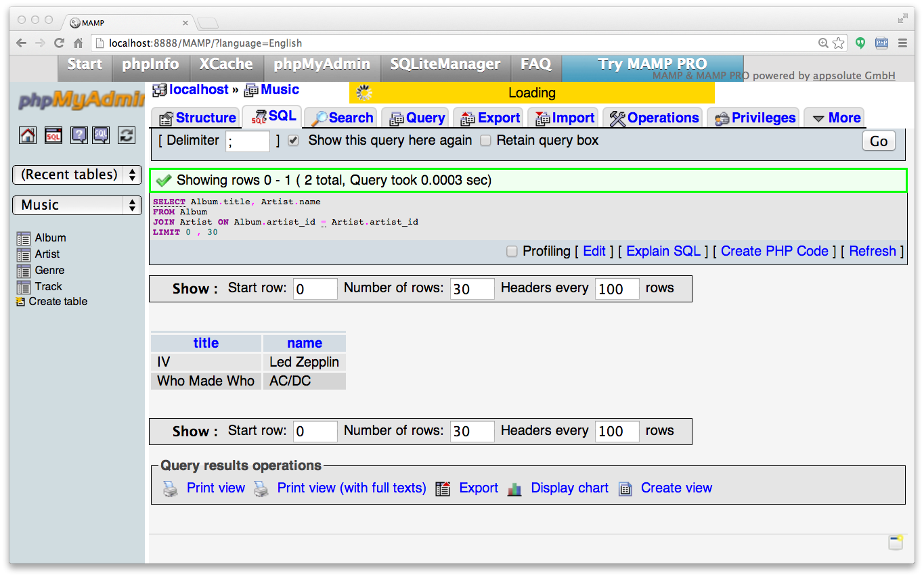Reload navigation frame icon in sidebar
This screenshot has width=924, height=577.
[127, 135]
